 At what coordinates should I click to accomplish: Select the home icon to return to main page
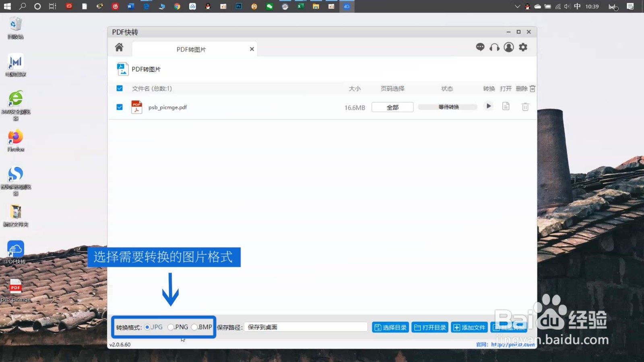[119, 47]
